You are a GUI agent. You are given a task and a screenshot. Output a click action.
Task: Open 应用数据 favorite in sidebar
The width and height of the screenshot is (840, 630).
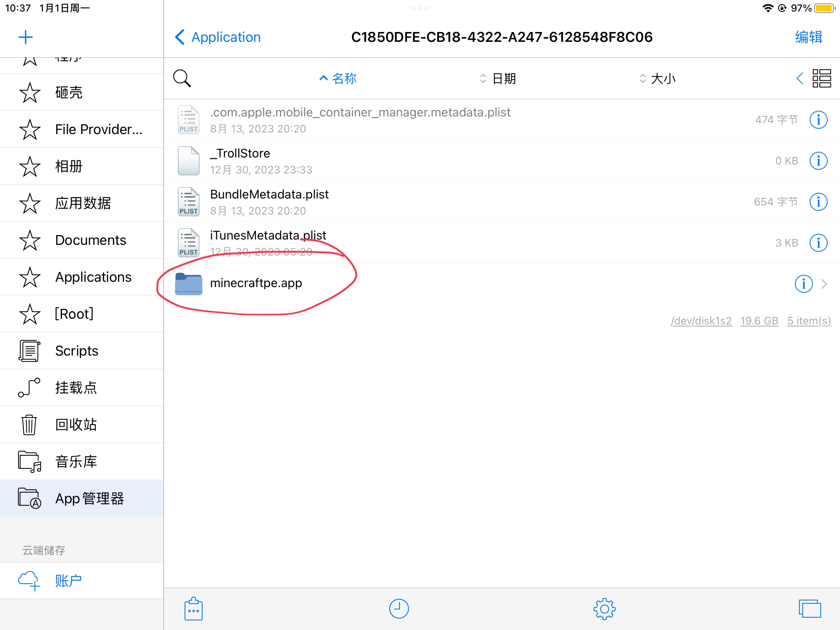pos(82,203)
